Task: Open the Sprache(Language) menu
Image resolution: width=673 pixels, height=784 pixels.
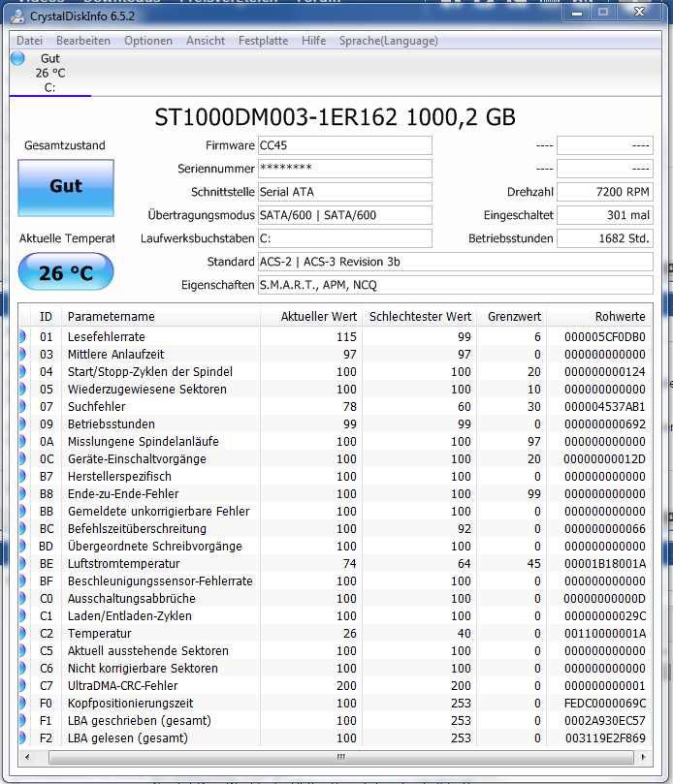Action: click(388, 41)
